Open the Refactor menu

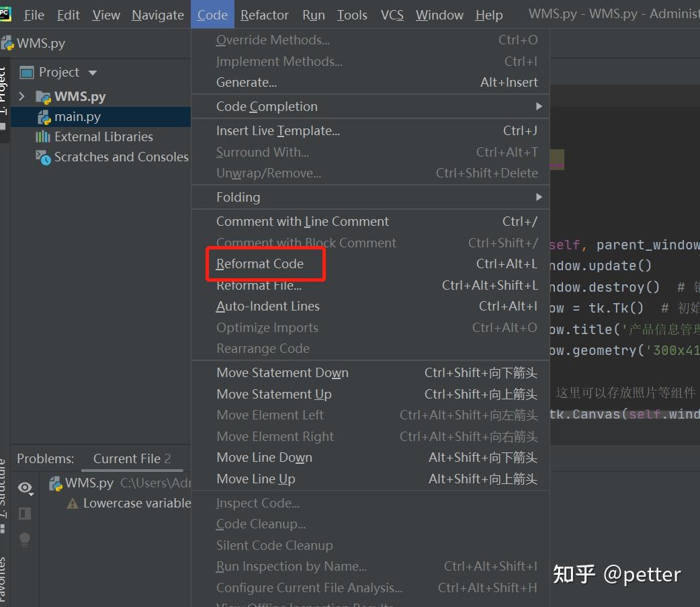coord(264,14)
